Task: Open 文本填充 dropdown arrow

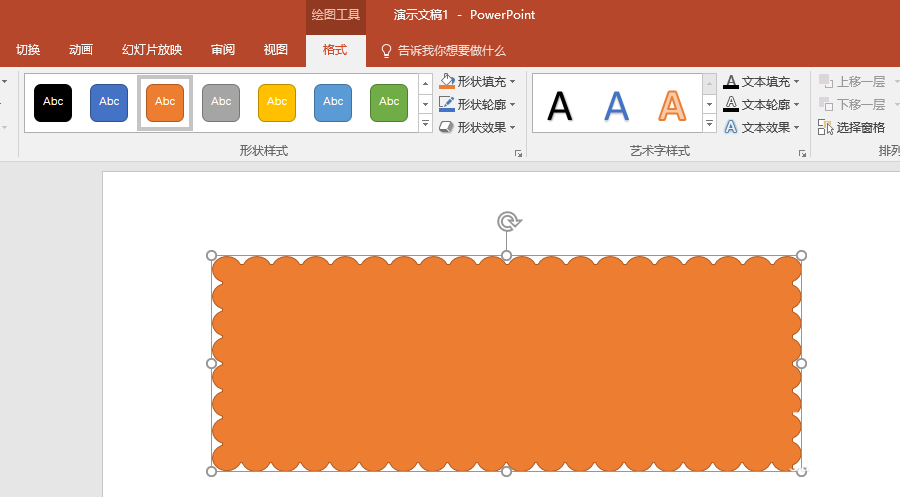Action: point(797,82)
